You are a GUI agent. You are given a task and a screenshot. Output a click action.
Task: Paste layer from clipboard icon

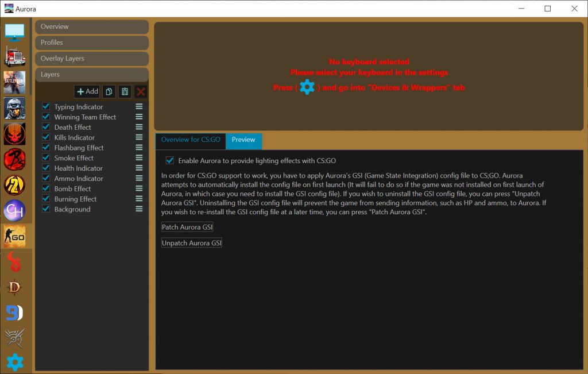point(125,91)
